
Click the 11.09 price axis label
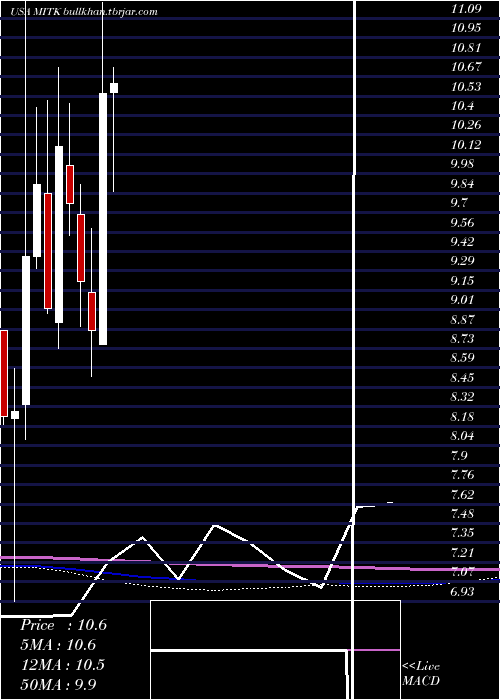click(x=466, y=8)
